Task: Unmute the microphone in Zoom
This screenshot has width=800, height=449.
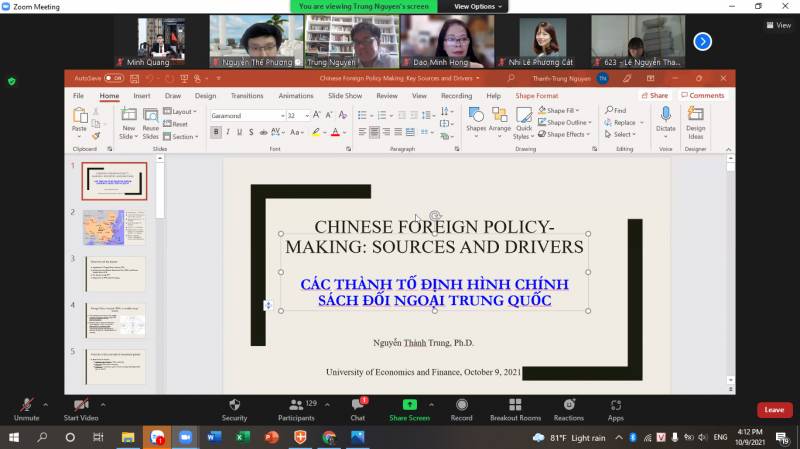Action: (x=26, y=405)
